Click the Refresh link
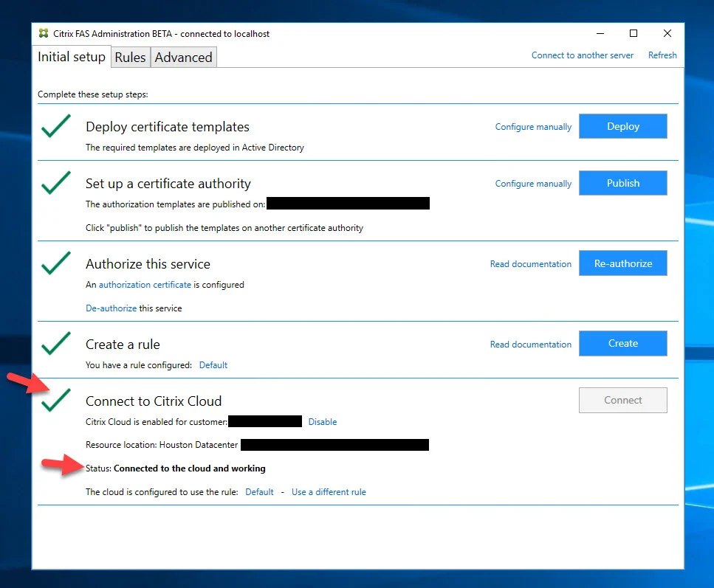714x588 pixels. [662, 55]
